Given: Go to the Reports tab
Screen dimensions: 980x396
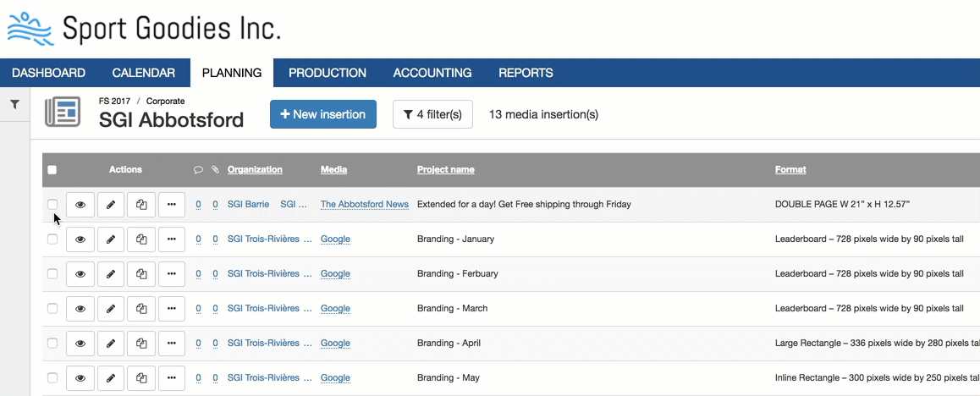Looking at the screenshot, I should [x=525, y=73].
